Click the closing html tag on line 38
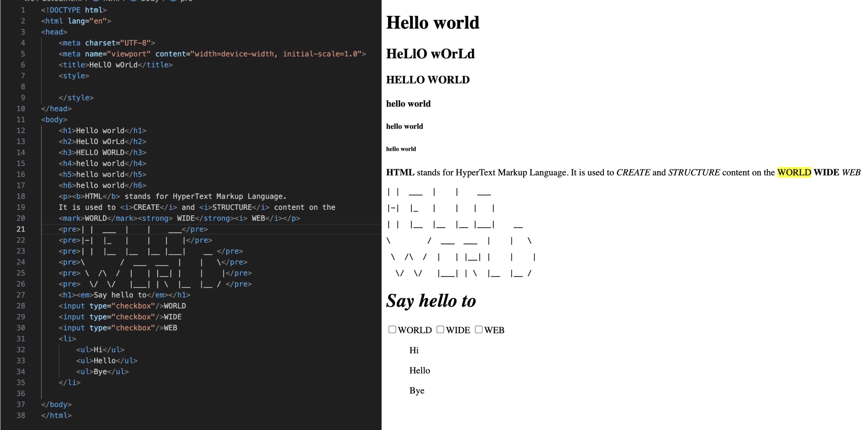Image resolution: width=868 pixels, height=430 pixels. (56, 416)
